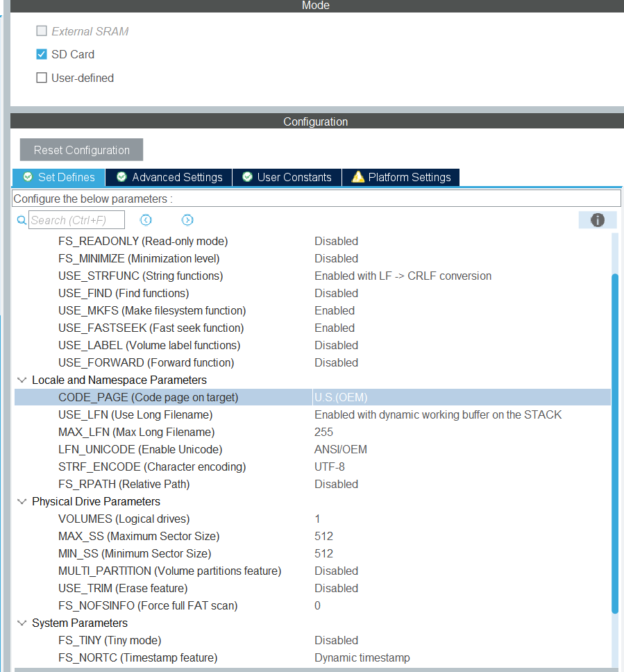This screenshot has width=624, height=672.
Task: Change LFN_UNICODE ANSI/OEM value
Action: click(x=341, y=450)
